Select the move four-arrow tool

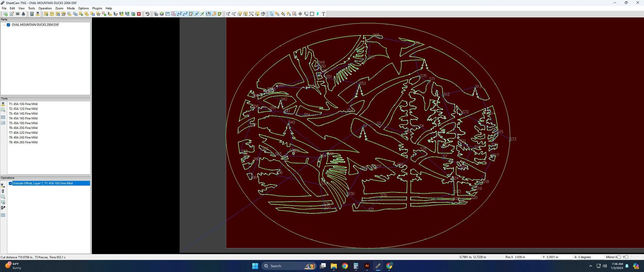click(x=300, y=14)
